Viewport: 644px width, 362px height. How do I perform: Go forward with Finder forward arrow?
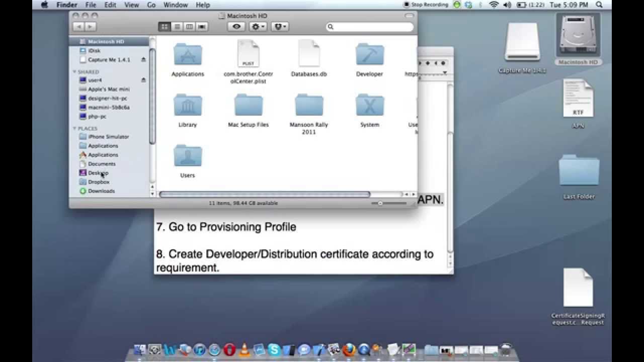click(90, 27)
